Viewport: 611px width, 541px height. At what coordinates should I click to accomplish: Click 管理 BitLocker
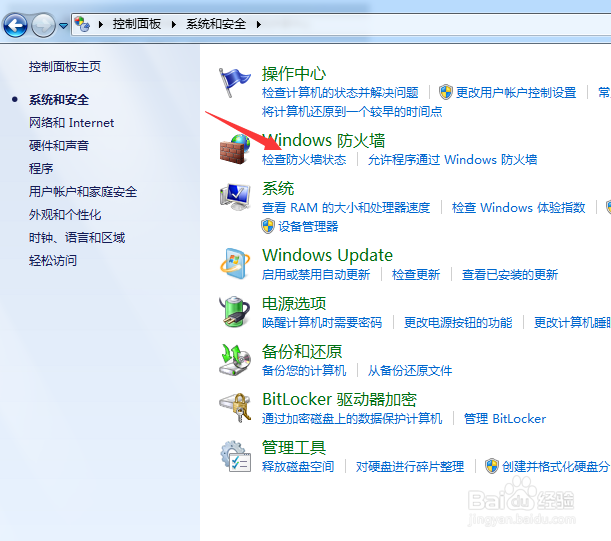point(505,419)
